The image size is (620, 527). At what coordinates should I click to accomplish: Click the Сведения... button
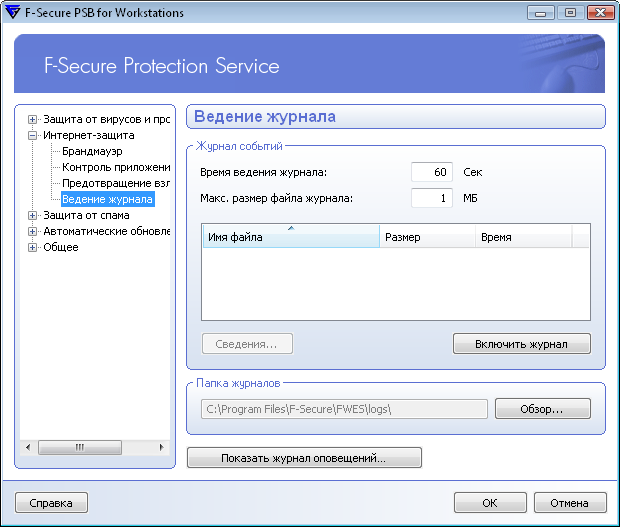click(x=247, y=344)
